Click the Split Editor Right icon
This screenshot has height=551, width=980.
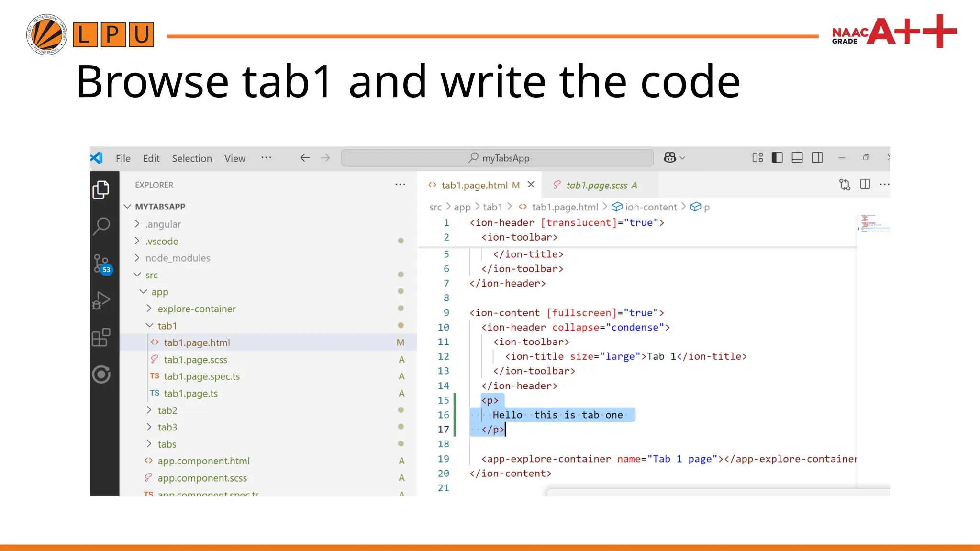[865, 185]
